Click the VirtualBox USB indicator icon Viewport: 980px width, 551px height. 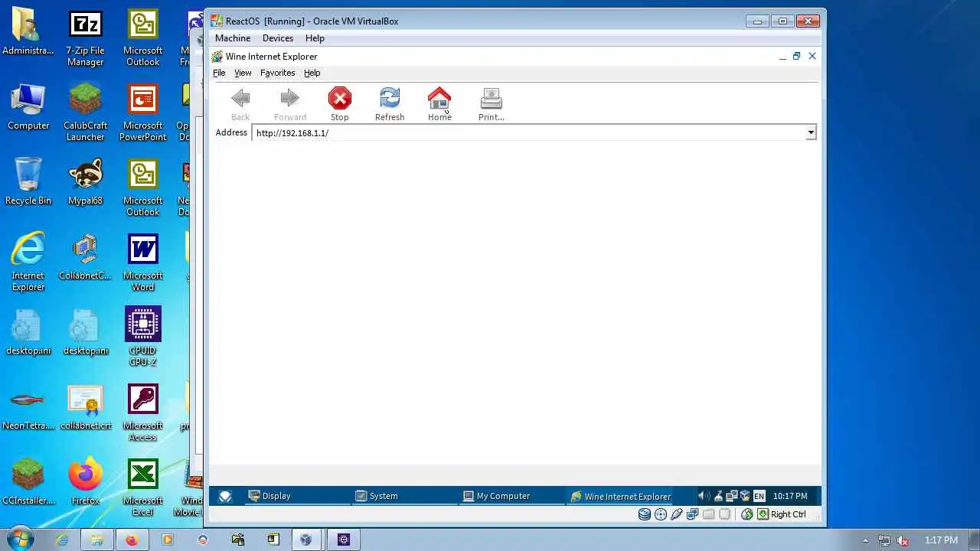tap(677, 514)
